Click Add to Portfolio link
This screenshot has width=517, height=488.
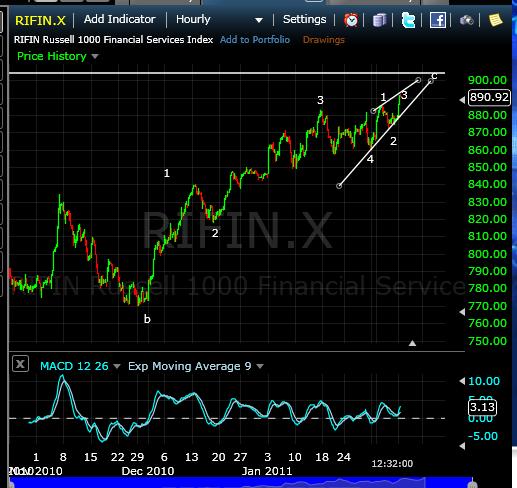click(x=255, y=40)
